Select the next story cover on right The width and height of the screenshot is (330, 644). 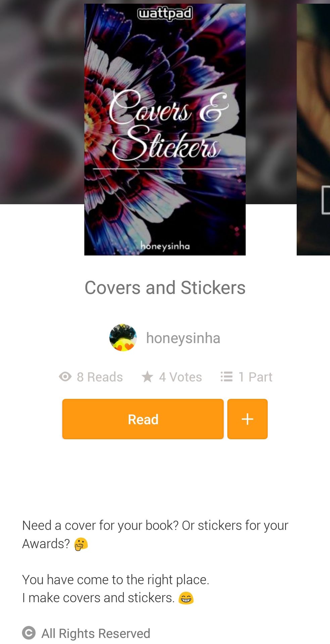[313, 129]
